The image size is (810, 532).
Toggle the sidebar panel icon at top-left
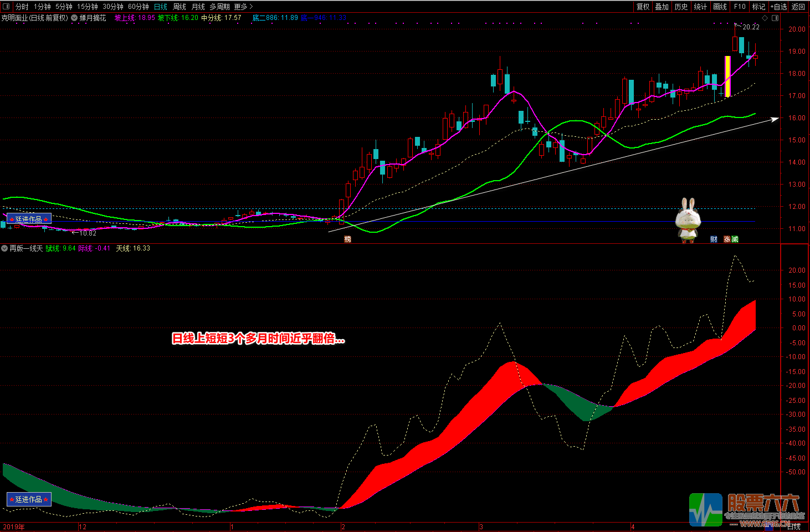(x=7, y=7)
